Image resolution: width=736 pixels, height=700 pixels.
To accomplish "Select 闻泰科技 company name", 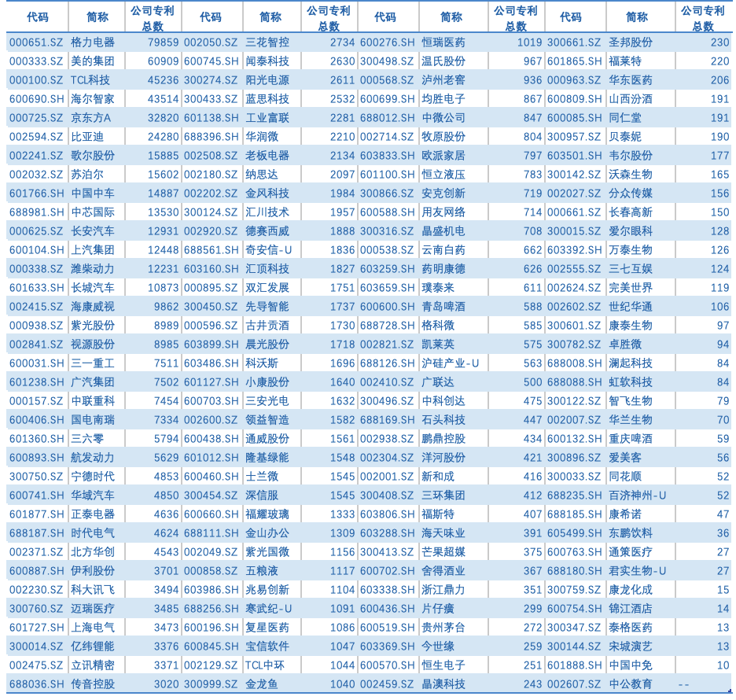I will pyautogui.click(x=267, y=61).
